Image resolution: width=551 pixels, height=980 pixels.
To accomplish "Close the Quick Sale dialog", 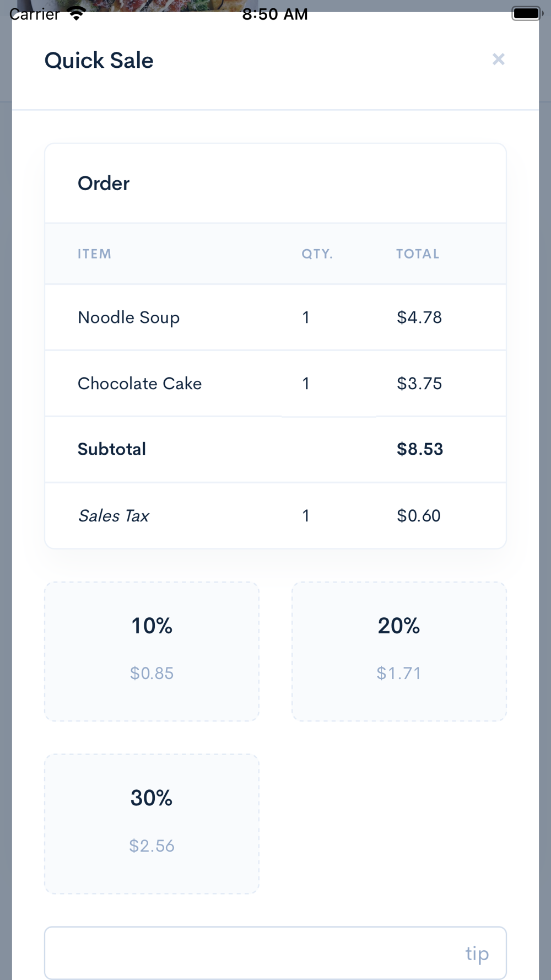I will point(498,60).
